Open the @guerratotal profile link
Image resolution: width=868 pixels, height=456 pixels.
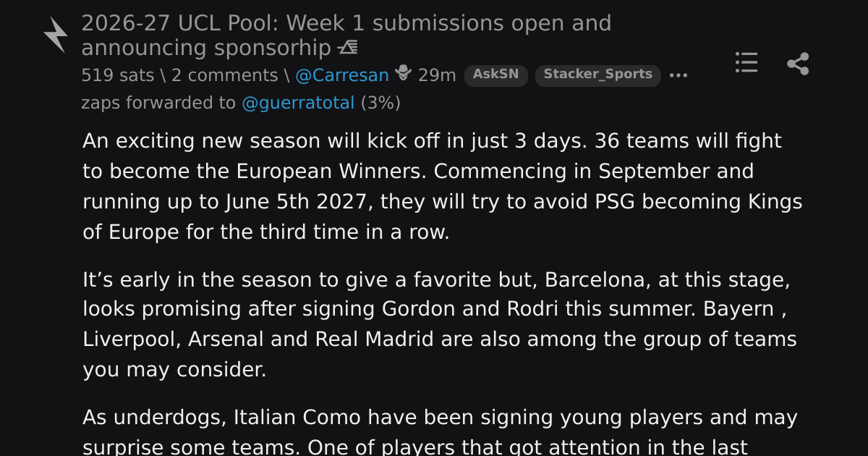298,103
